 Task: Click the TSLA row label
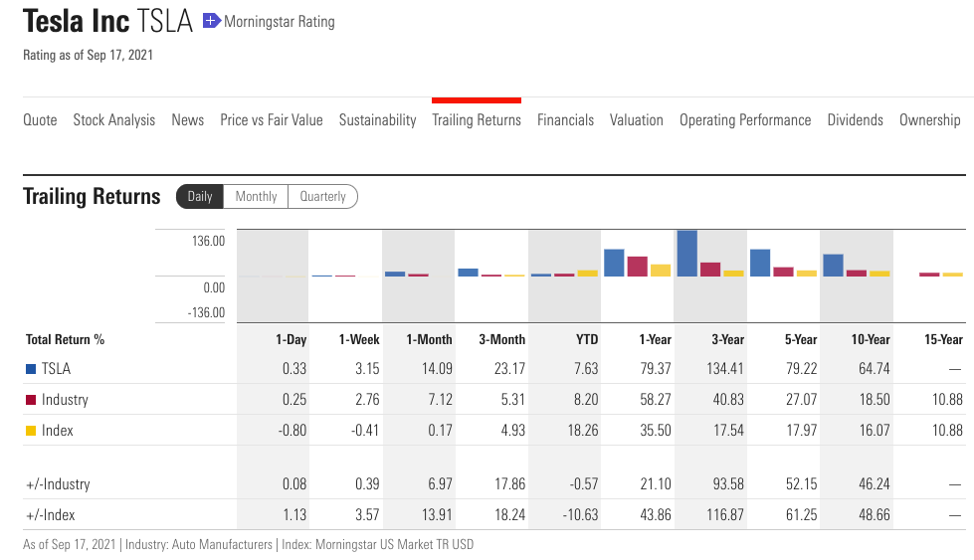(56, 369)
